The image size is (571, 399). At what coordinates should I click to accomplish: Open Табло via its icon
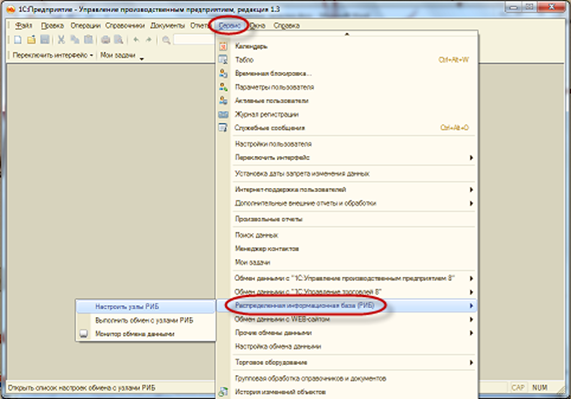click(x=223, y=60)
